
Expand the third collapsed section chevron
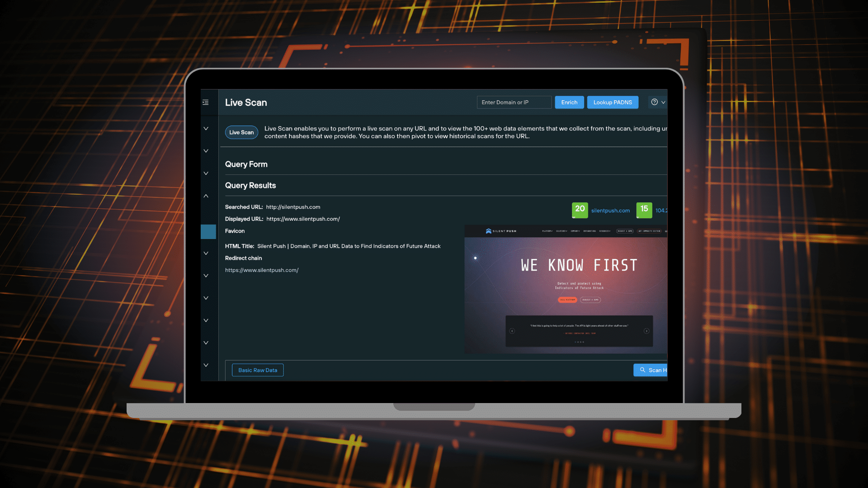click(206, 174)
